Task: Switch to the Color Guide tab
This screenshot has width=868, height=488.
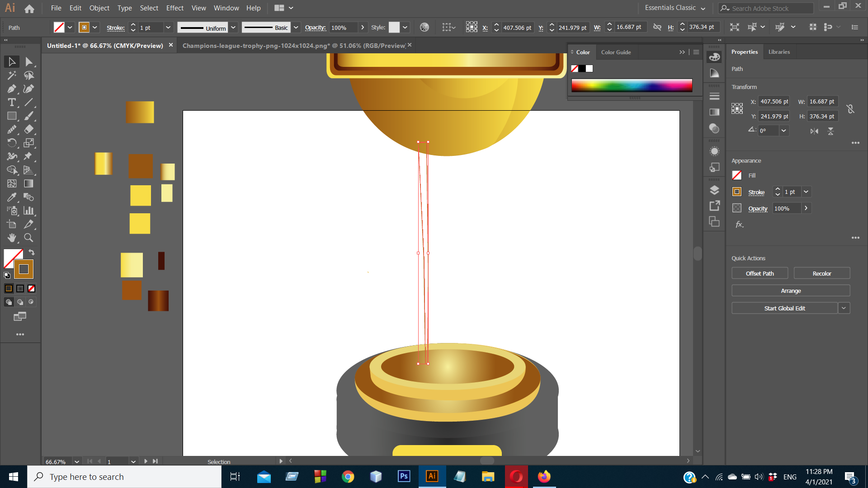Action: 616,52
